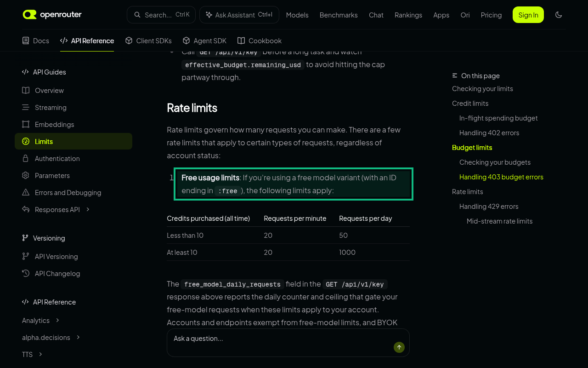This screenshot has width=588, height=368.
Task: Click the Sign In button
Action: pos(528,15)
